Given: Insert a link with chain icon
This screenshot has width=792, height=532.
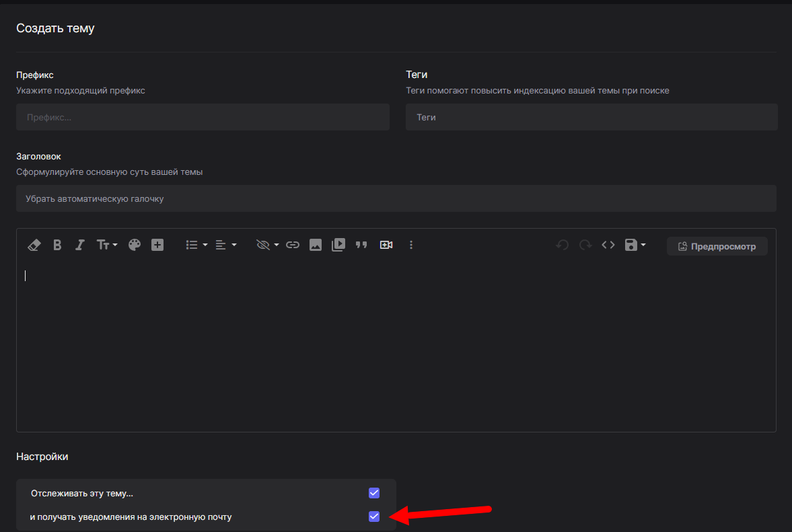Looking at the screenshot, I should pyautogui.click(x=293, y=245).
